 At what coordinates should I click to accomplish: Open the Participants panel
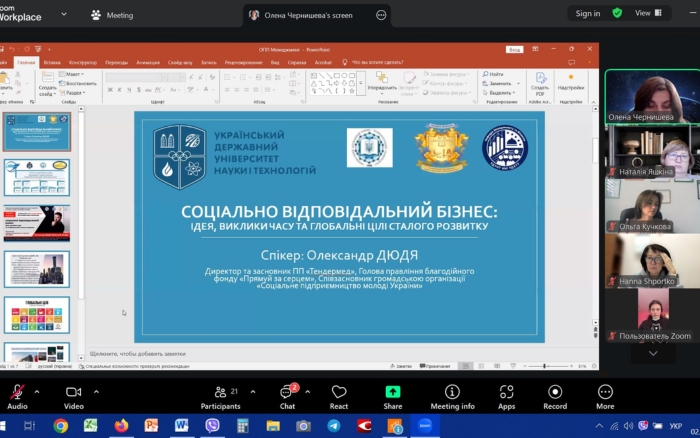click(220, 392)
